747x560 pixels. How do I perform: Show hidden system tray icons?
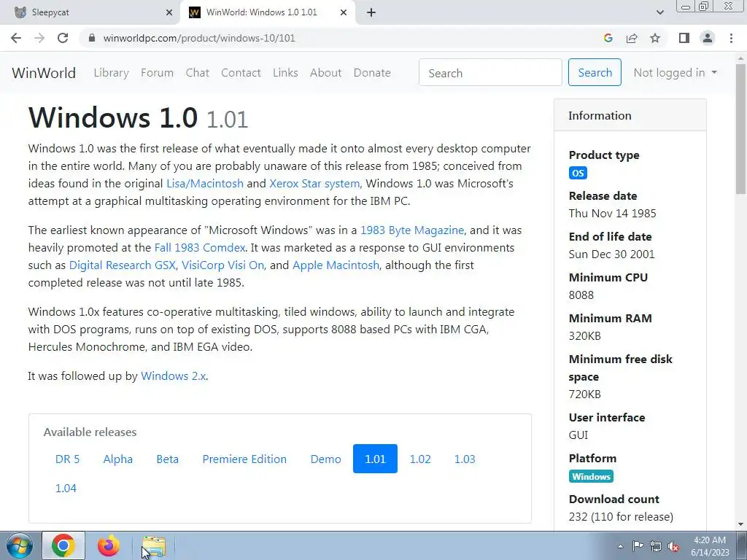coord(620,546)
